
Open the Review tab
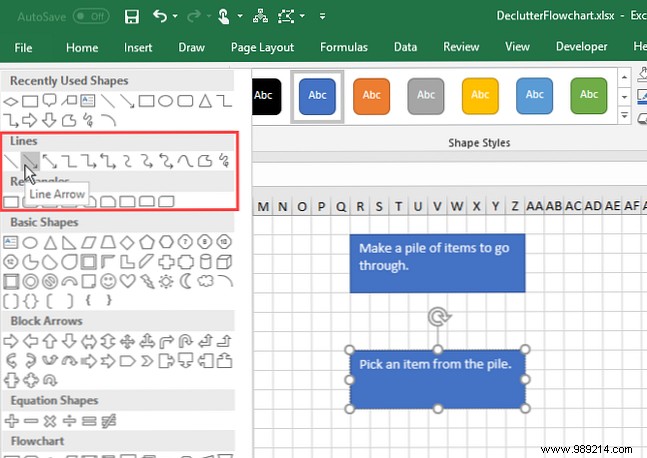click(461, 47)
